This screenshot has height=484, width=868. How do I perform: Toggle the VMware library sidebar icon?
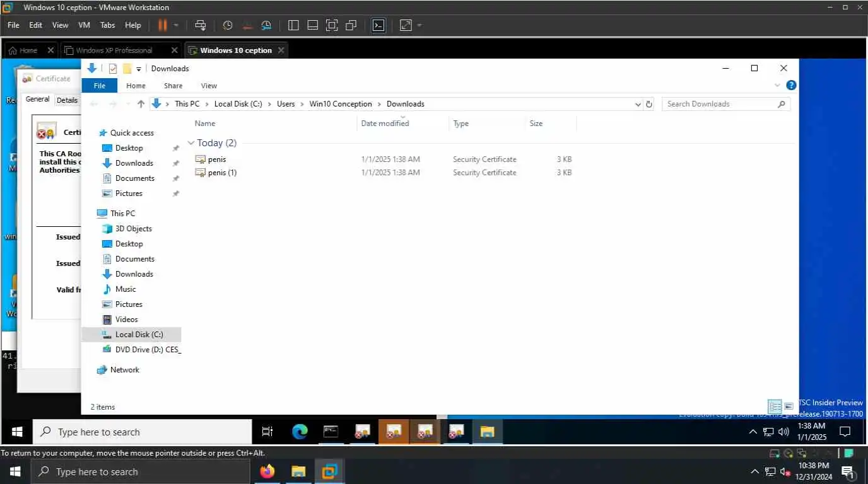click(293, 25)
